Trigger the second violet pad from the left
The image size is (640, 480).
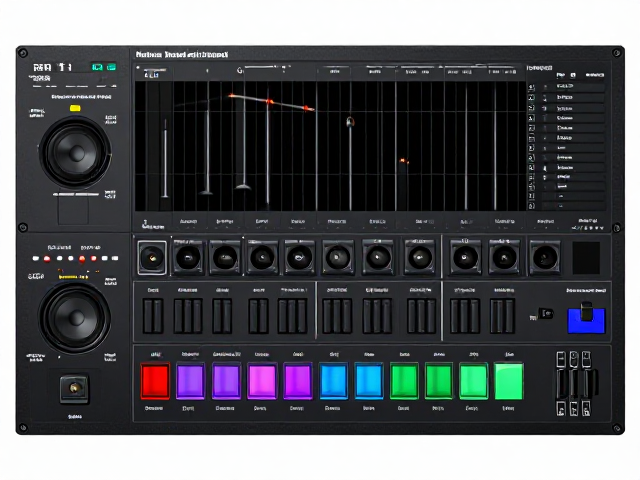click(x=226, y=381)
